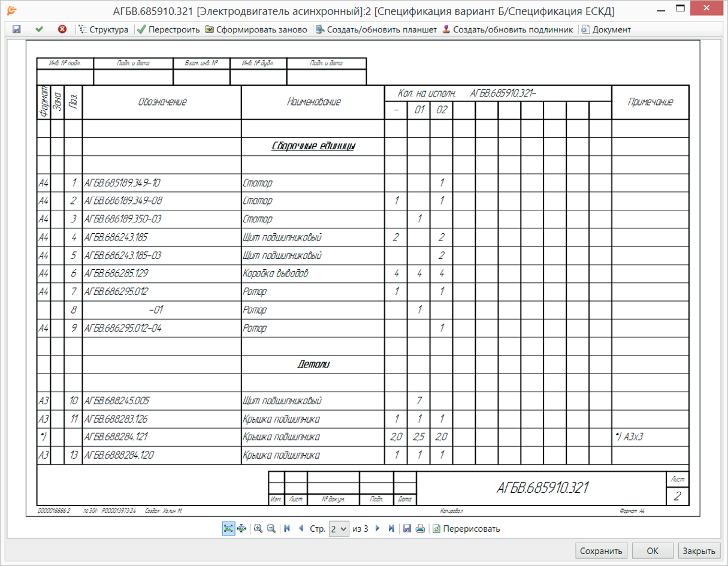Click the Закрыть button

[x=699, y=550]
